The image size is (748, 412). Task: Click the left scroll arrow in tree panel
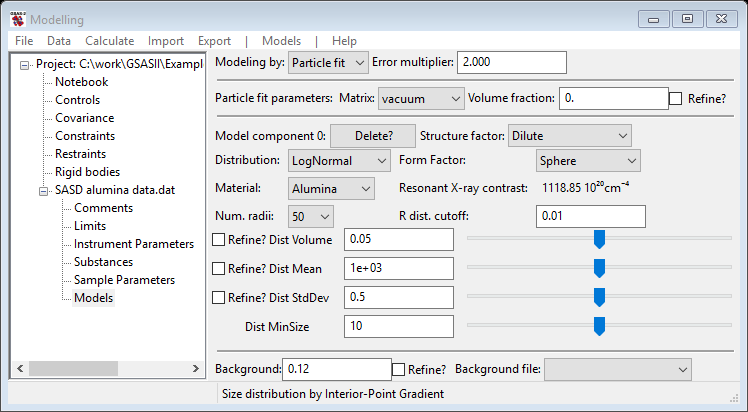[x=20, y=369]
